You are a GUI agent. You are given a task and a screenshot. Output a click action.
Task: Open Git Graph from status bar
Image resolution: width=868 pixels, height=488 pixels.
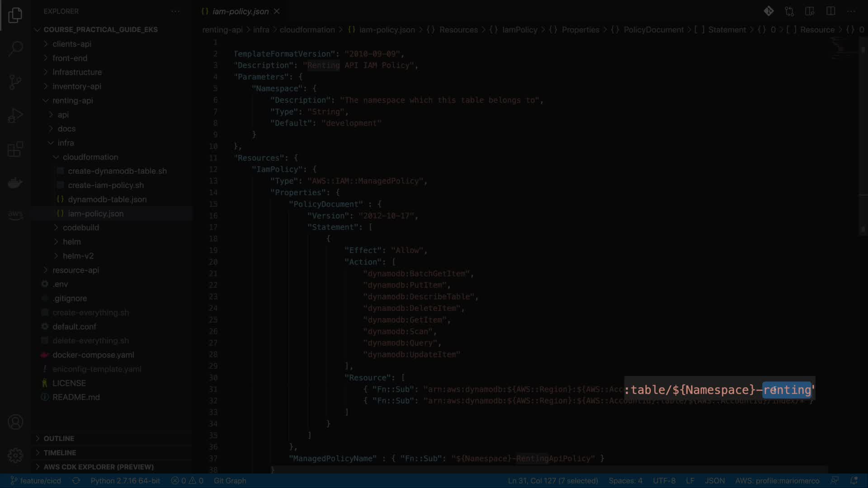click(230, 481)
